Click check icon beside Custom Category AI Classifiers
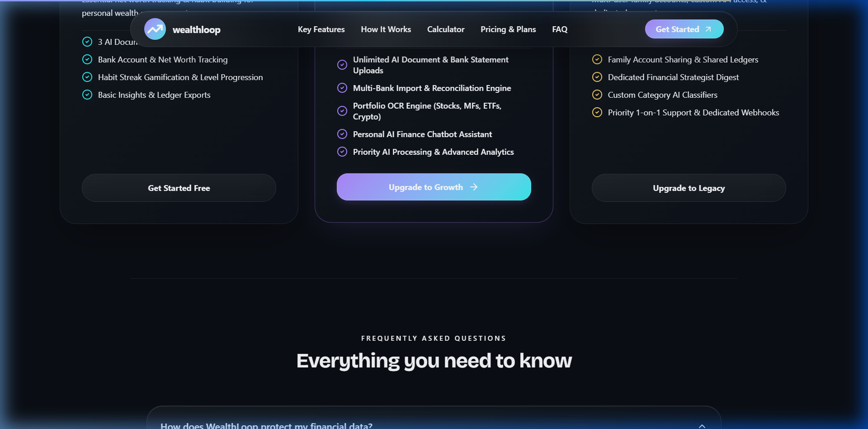Image resolution: width=868 pixels, height=429 pixels. pyautogui.click(x=597, y=95)
